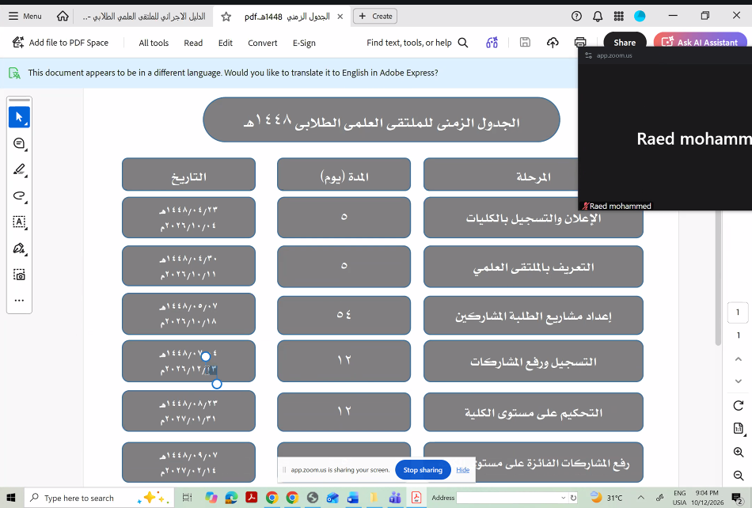Image resolution: width=752 pixels, height=508 pixels.
Task: Open the notifications bell
Action: [598, 16]
